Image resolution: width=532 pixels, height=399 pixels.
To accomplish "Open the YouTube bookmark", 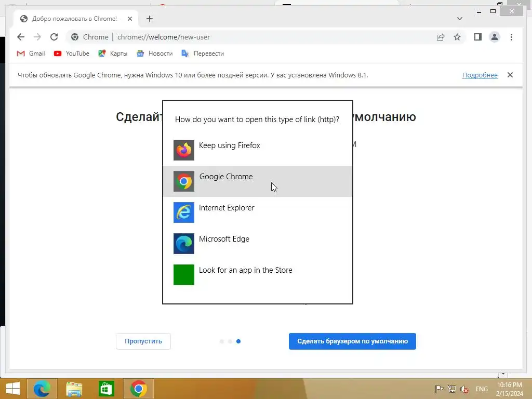I will (72, 54).
